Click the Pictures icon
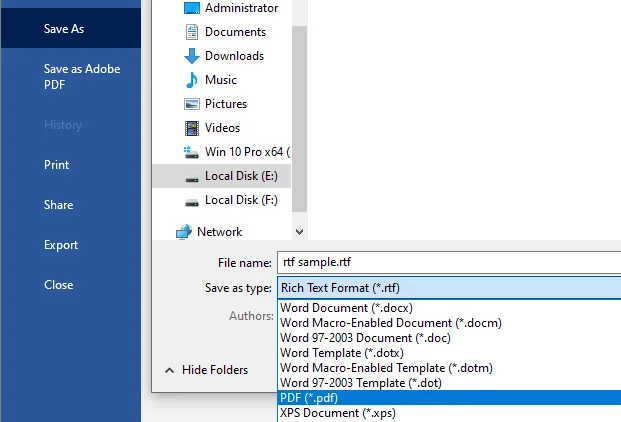621x422 pixels. pos(192,104)
